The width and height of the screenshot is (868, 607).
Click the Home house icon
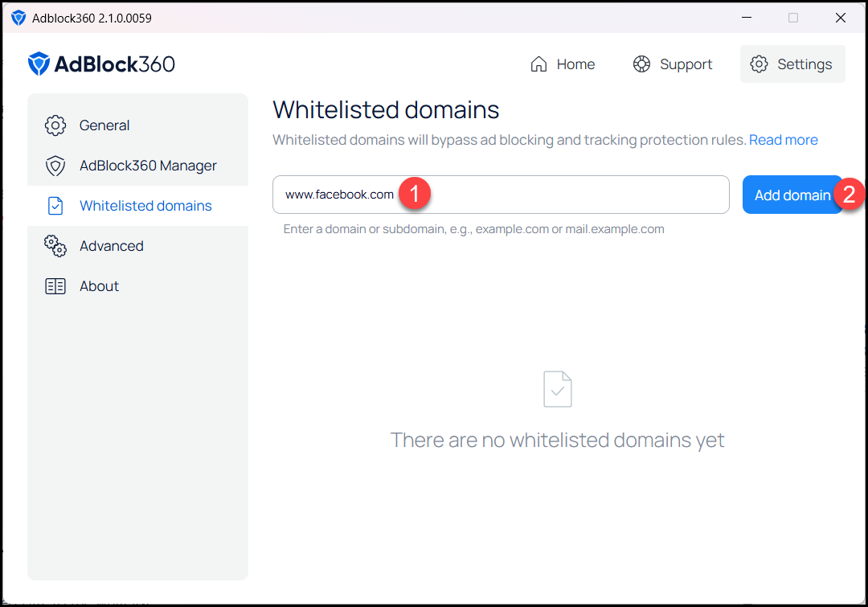(x=538, y=64)
